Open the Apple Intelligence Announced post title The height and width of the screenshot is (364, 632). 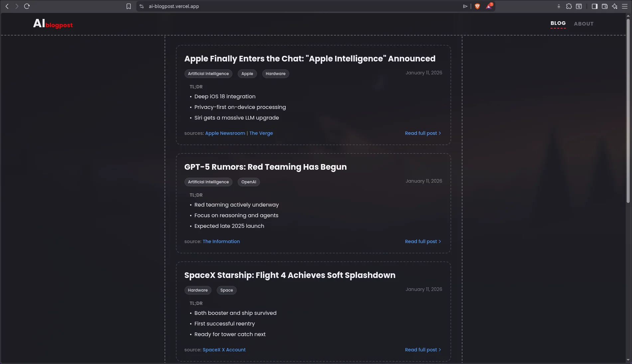coord(310,59)
